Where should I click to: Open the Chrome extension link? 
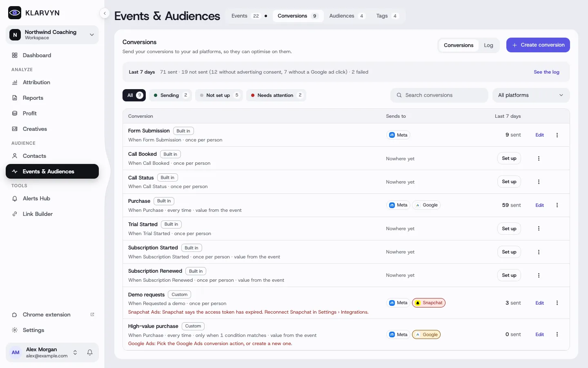tap(52, 314)
